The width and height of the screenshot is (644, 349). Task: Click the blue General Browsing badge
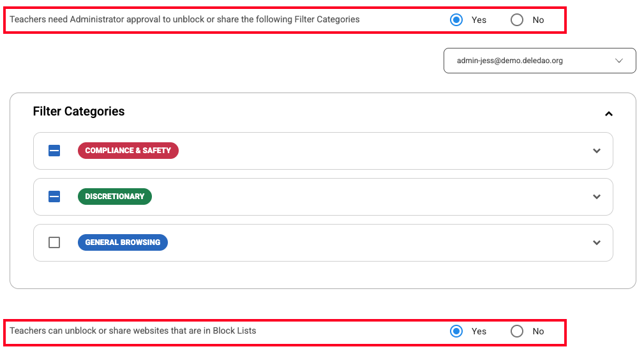click(x=123, y=242)
